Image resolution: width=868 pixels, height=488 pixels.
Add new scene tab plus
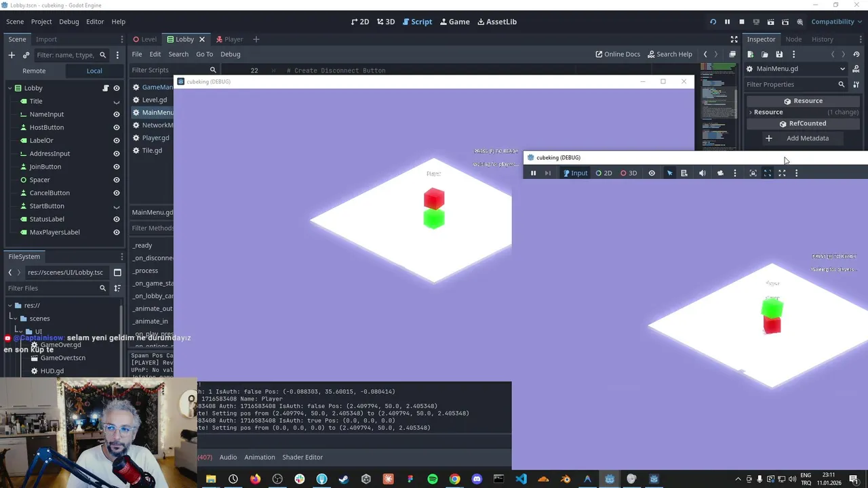[x=256, y=39]
